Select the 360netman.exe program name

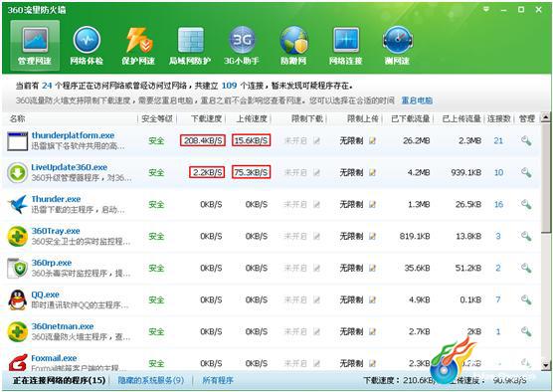63,326
